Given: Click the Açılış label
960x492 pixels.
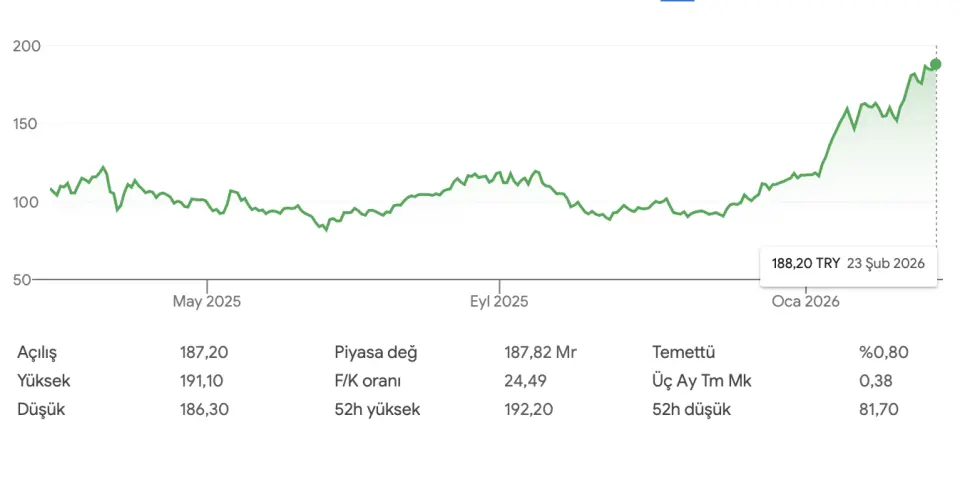Looking at the screenshot, I should pyautogui.click(x=38, y=352).
